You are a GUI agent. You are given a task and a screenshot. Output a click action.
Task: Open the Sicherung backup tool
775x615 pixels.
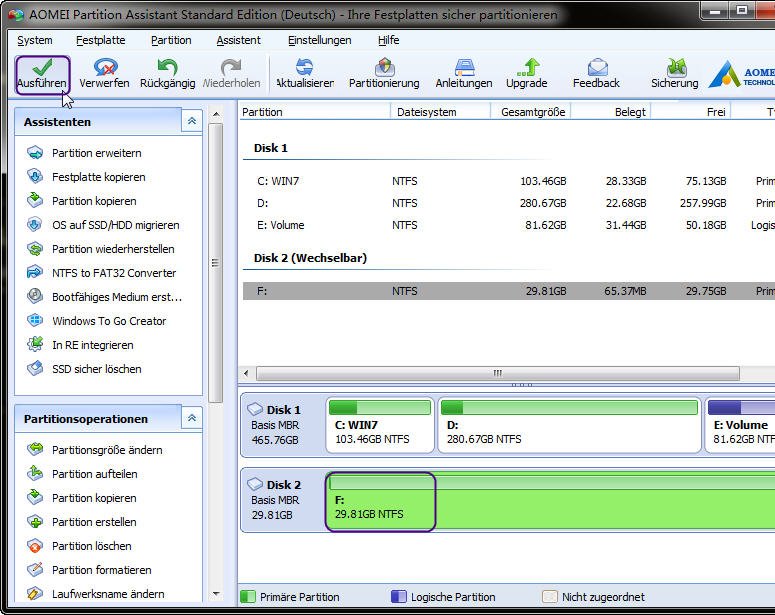[x=675, y=74]
